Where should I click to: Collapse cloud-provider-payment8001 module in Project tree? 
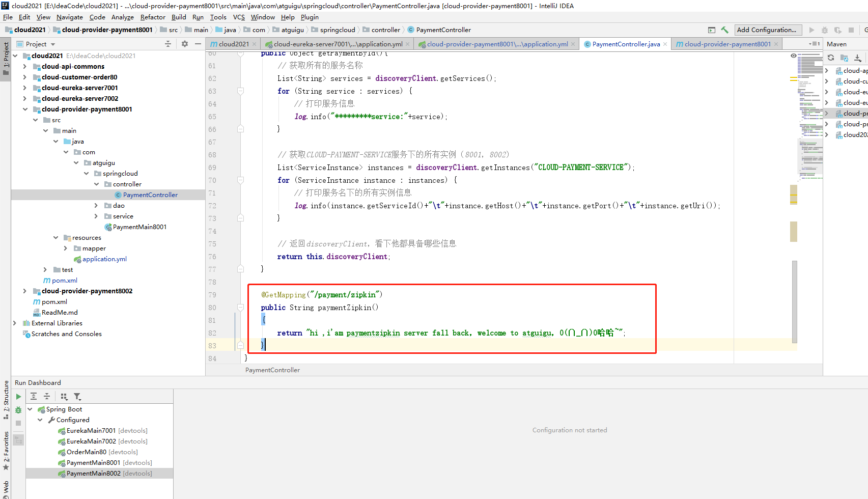coord(24,109)
